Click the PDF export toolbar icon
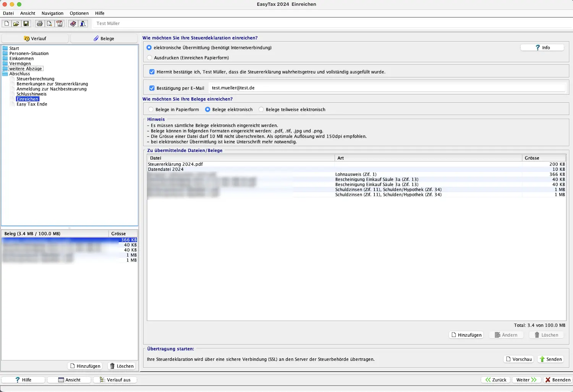This screenshot has width=573, height=392. click(59, 24)
